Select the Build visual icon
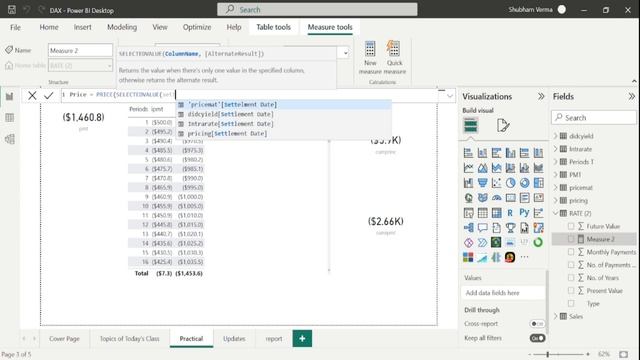The width and height of the screenshot is (640, 360). [x=471, y=125]
